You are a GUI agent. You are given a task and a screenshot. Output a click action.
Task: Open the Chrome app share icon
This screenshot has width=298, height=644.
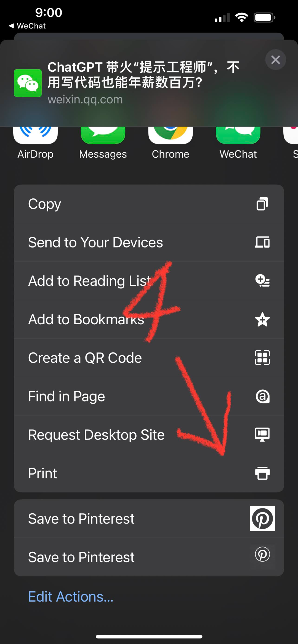click(x=171, y=136)
